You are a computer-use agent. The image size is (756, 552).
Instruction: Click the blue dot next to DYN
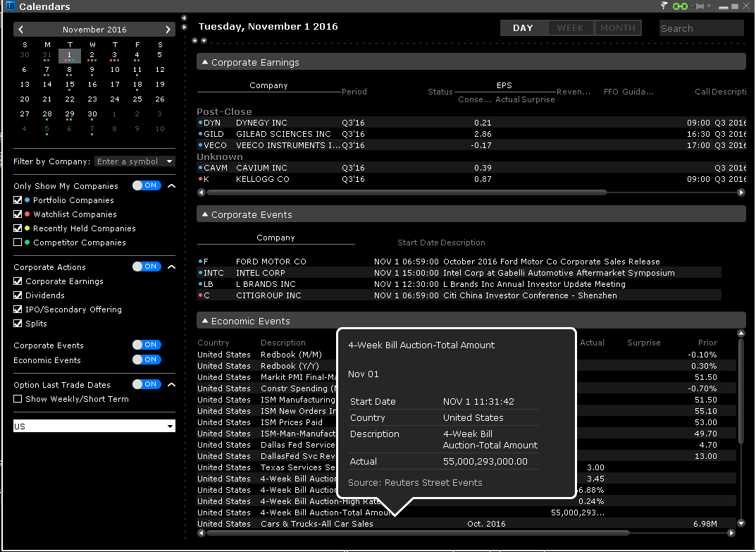pyautogui.click(x=201, y=123)
